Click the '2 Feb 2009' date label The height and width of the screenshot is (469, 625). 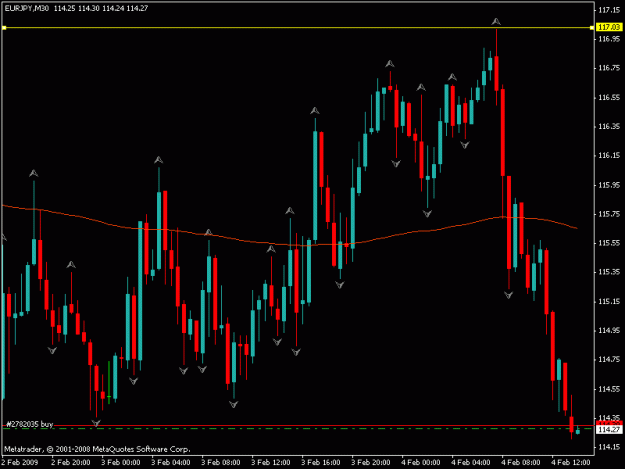(x=20, y=462)
